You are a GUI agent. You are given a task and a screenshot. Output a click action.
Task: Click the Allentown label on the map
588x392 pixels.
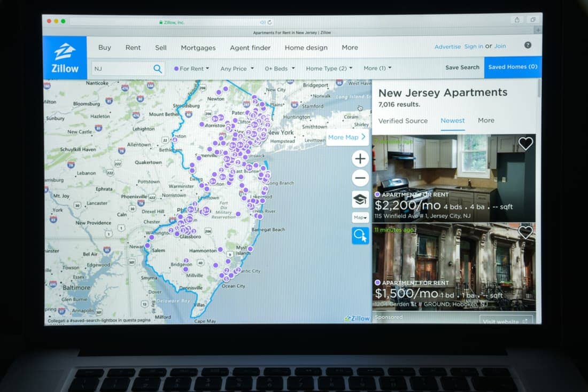click(139, 145)
